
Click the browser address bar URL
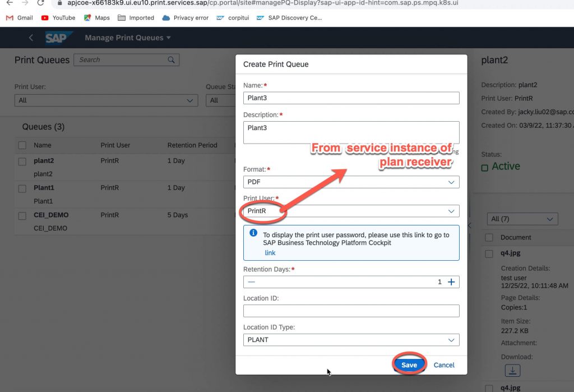[x=262, y=3]
